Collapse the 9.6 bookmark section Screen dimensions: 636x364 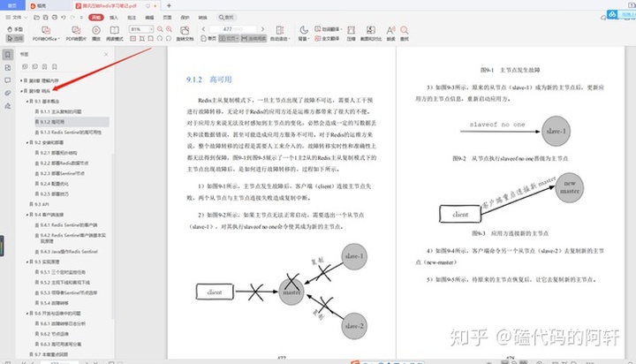point(27,314)
